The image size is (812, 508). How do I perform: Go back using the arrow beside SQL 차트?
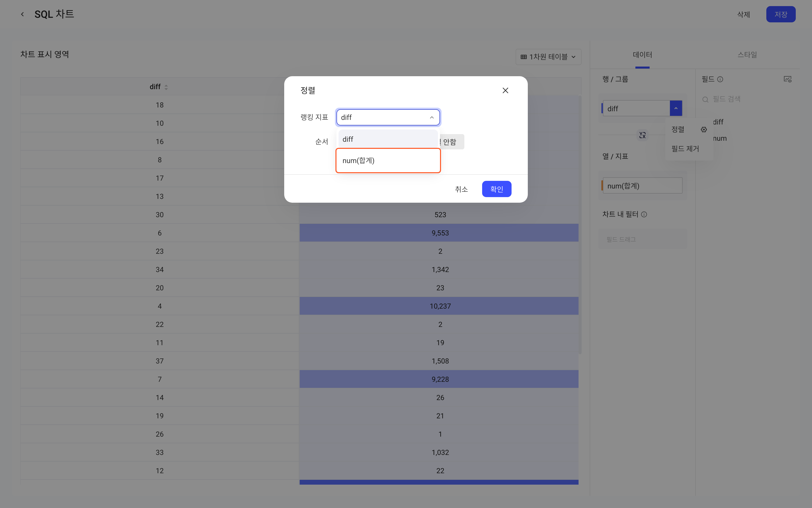coord(23,14)
